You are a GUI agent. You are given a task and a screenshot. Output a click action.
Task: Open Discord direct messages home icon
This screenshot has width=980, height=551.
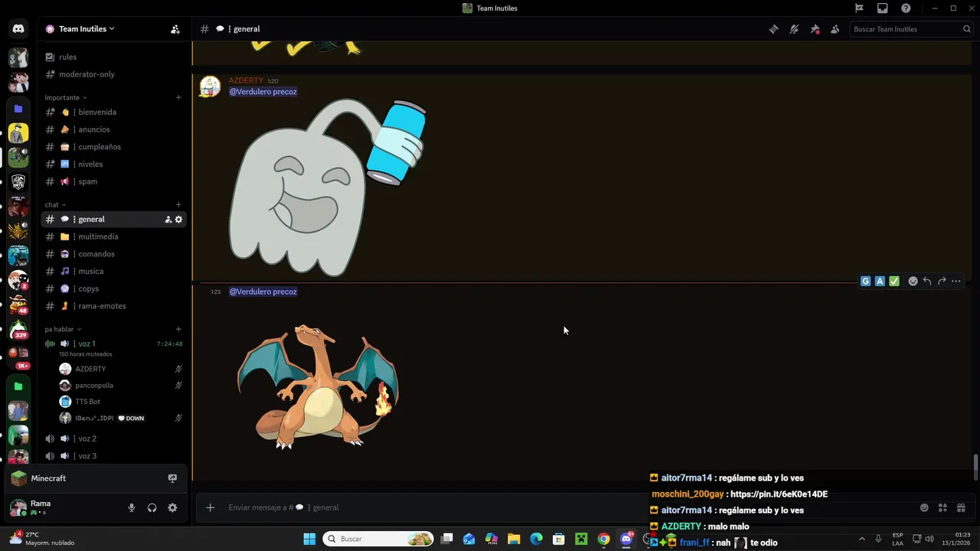point(18,29)
